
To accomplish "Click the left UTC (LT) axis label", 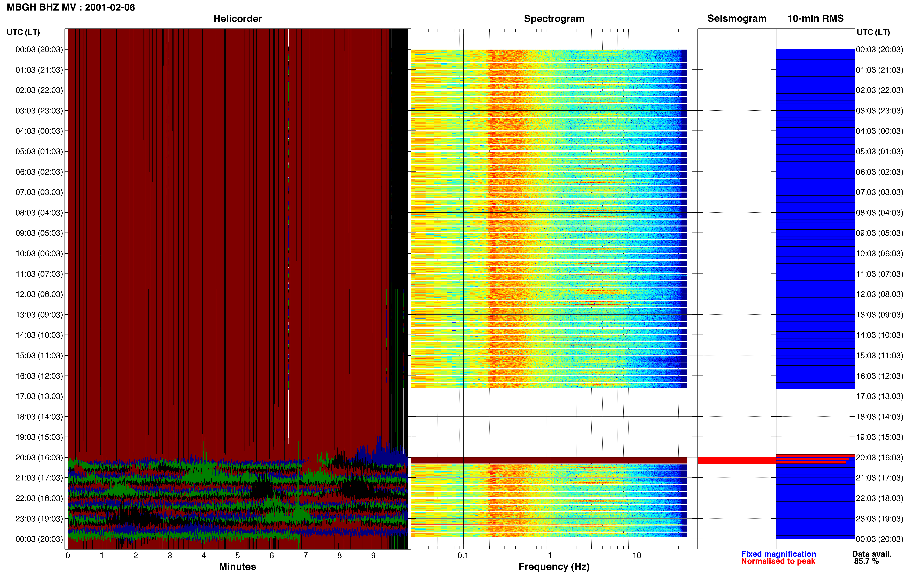I will (23, 32).
